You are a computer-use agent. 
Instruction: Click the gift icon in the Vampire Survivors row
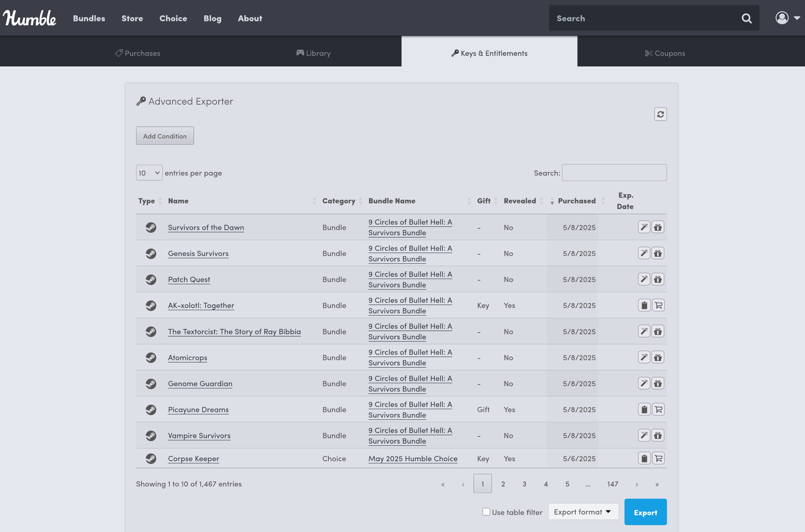(658, 436)
